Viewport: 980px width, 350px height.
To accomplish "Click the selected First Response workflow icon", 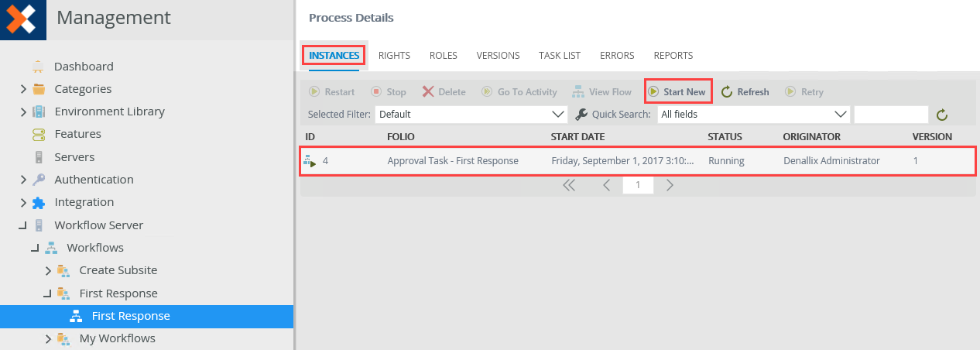I will click(x=76, y=316).
